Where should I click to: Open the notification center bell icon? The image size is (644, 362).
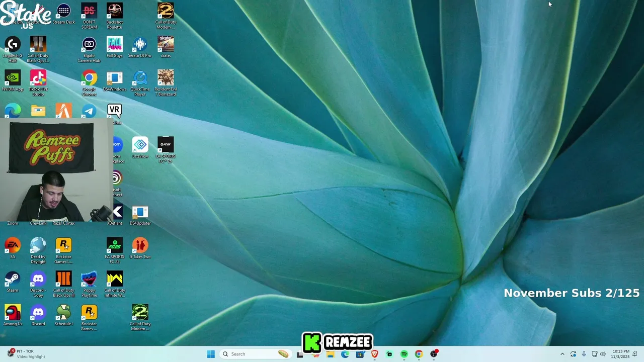(x=635, y=354)
